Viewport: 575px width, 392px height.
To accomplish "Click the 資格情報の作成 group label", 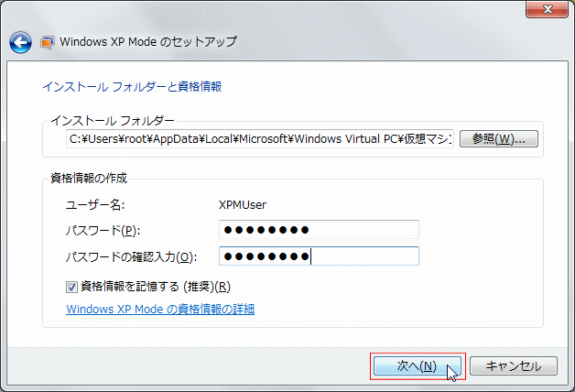I will coord(89,178).
